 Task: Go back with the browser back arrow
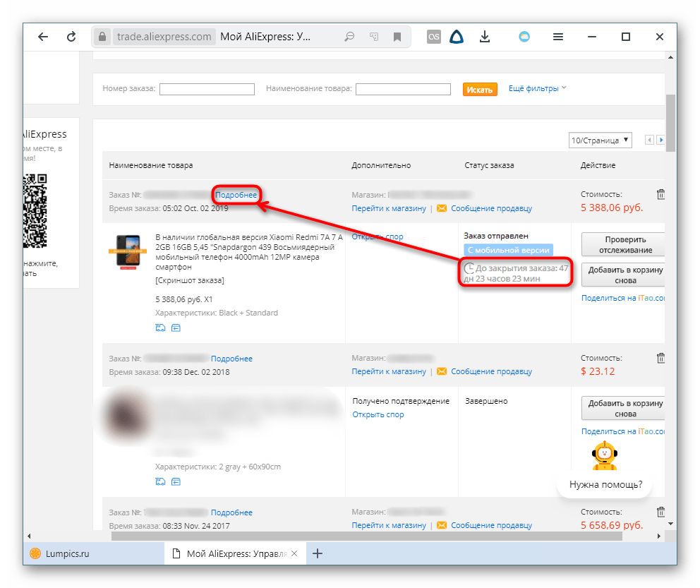click(43, 37)
